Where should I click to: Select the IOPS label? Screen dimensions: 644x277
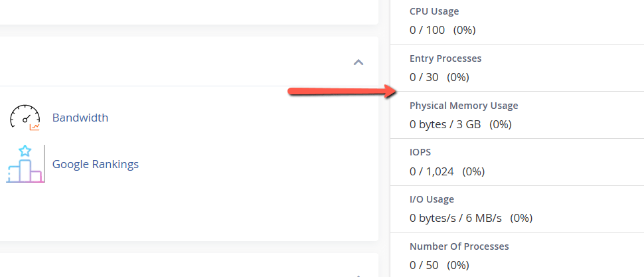(420, 152)
